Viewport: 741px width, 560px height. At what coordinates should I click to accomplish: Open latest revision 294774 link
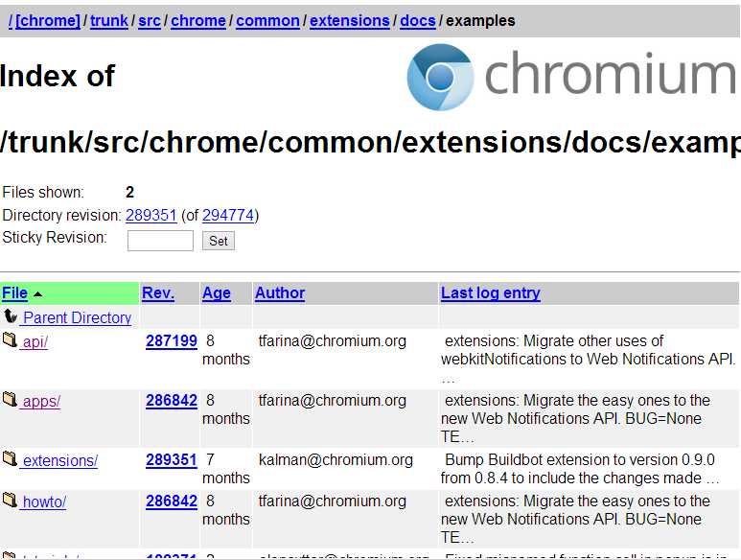228,216
